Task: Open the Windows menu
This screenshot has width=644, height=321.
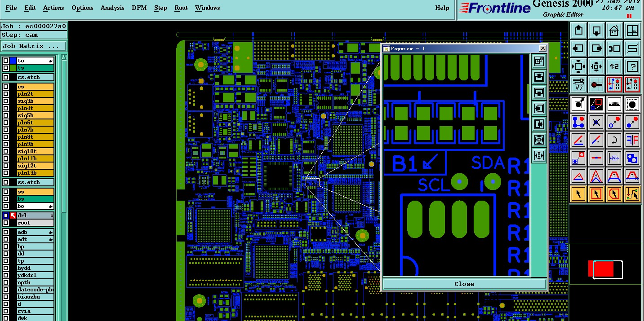Action: click(x=208, y=8)
